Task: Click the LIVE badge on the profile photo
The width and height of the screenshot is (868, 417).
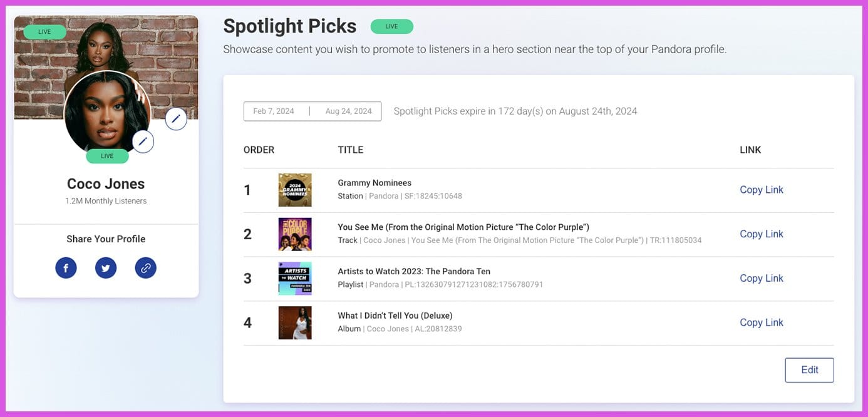Action: [x=106, y=156]
